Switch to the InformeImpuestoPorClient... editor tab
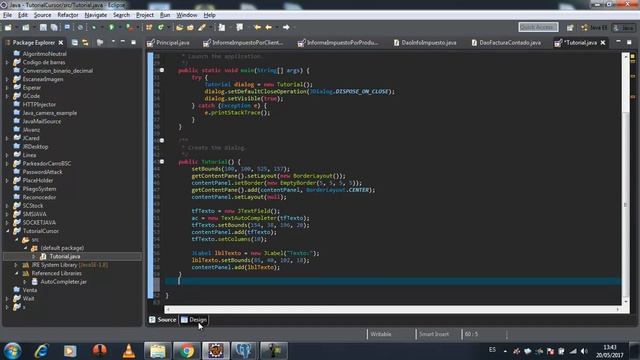This screenshot has width=640, height=360. tap(243, 42)
